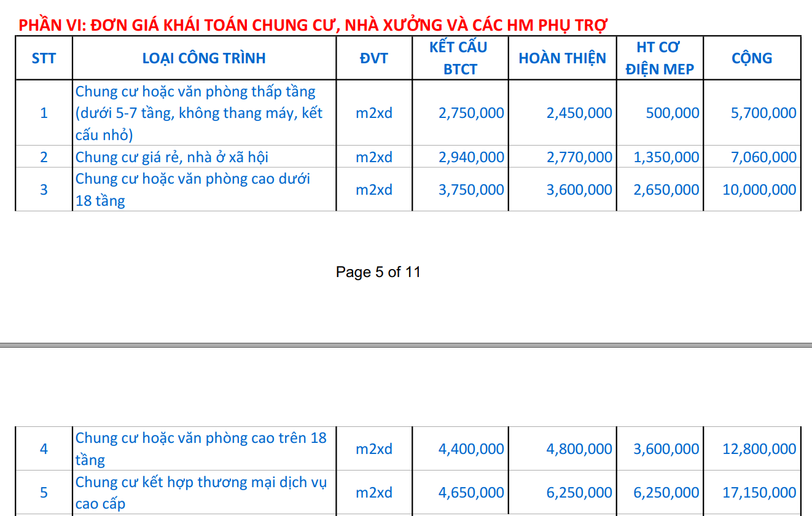Click the 17,150,000 total value
Image resolution: width=812 pixels, height=516 pixels.
coord(759,493)
